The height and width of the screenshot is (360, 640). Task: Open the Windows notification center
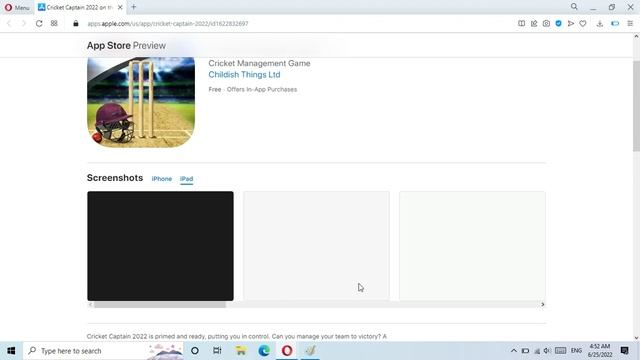click(624, 351)
